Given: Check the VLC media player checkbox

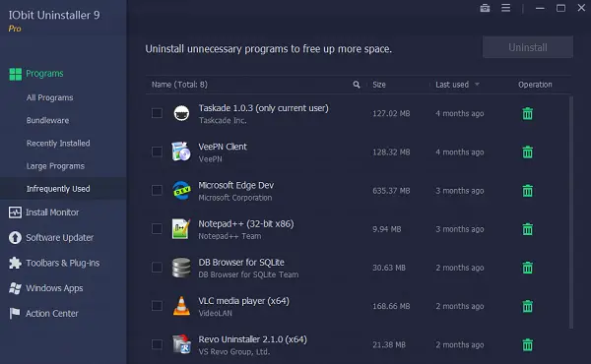Looking at the screenshot, I should (x=157, y=306).
